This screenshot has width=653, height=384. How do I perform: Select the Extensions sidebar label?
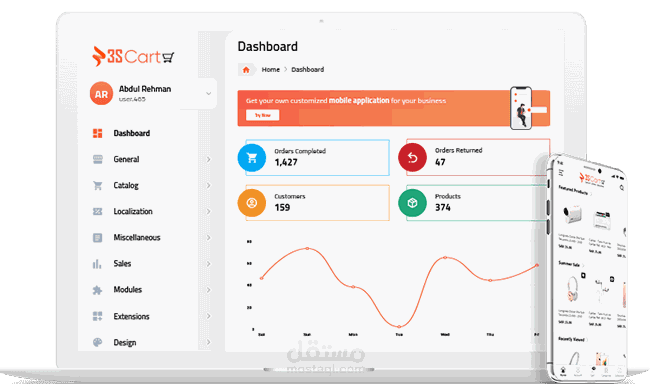(131, 317)
